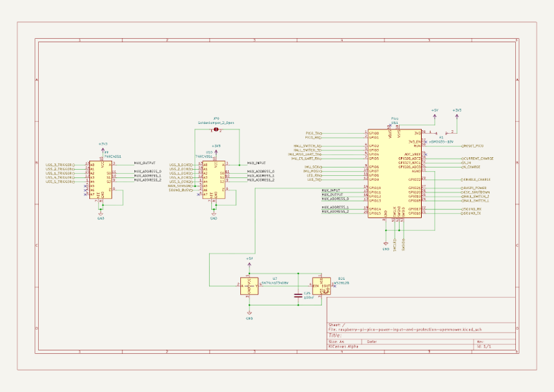Image resolution: width=554 pixels, height=392 pixels.
Task: Select the GND symbol below U9
Action: [100, 216]
